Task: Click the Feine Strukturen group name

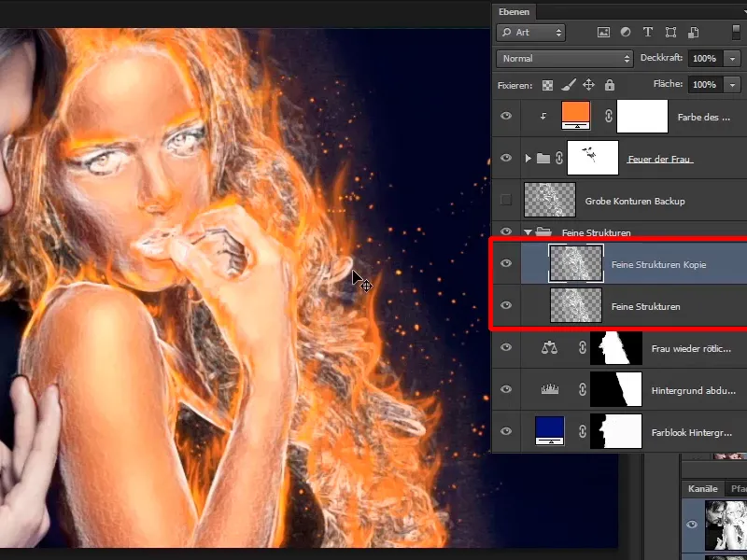Action: [x=596, y=232]
